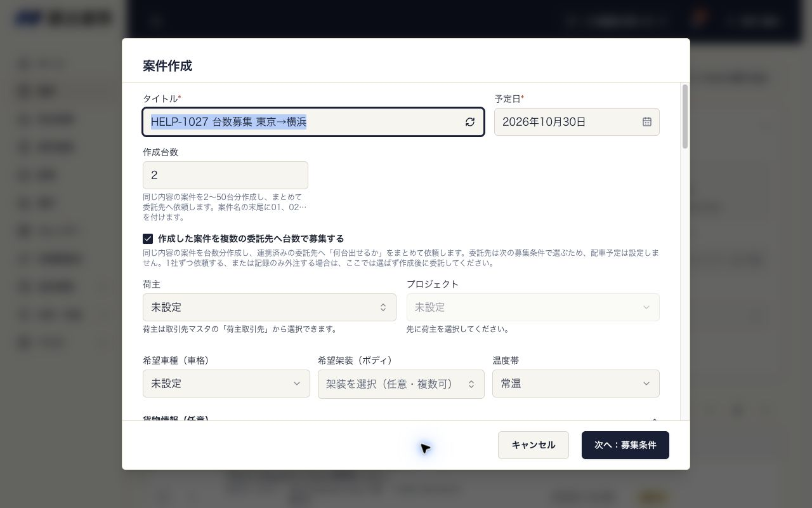The image size is (812, 508).
Task: Click the 案件作成 dialog heading
Action: pos(167,66)
